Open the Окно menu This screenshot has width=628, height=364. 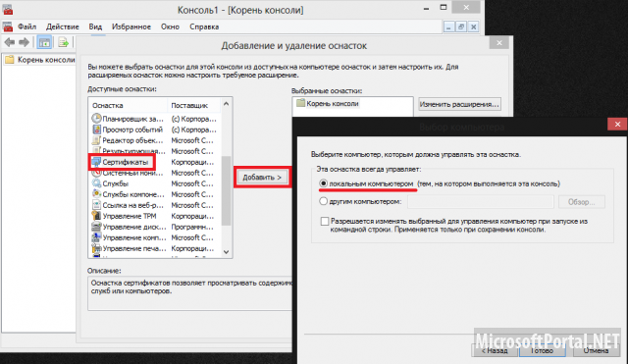click(x=170, y=26)
